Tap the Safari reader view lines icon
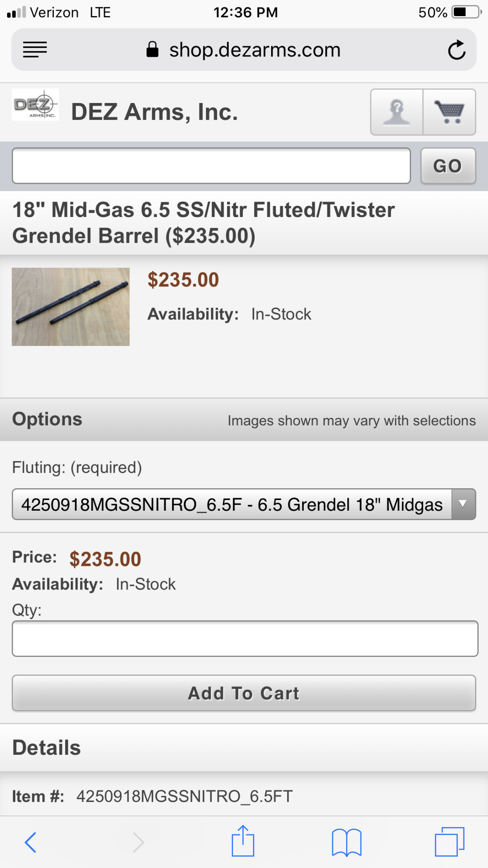Screen dimensions: 488x868 [x=35, y=50]
